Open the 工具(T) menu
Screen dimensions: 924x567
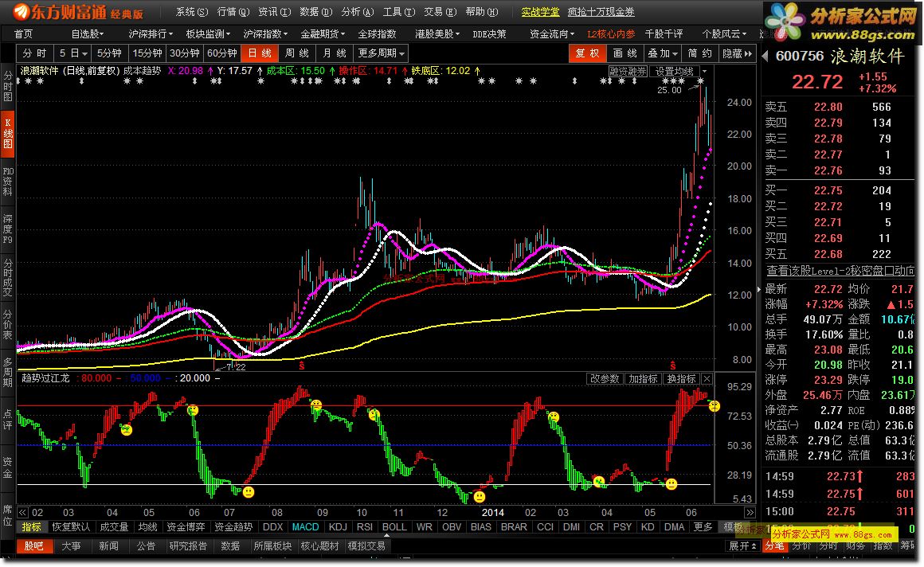399,12
